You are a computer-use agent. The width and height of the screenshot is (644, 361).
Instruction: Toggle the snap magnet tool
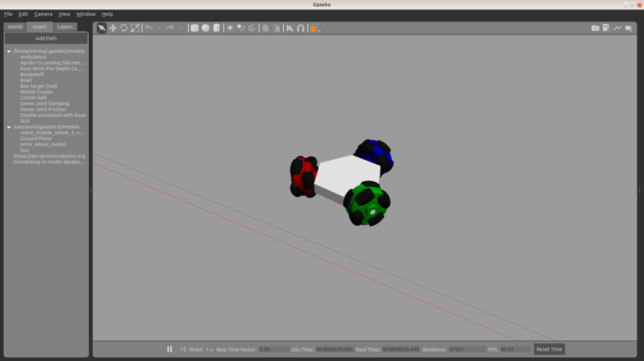tap(301, 28)
